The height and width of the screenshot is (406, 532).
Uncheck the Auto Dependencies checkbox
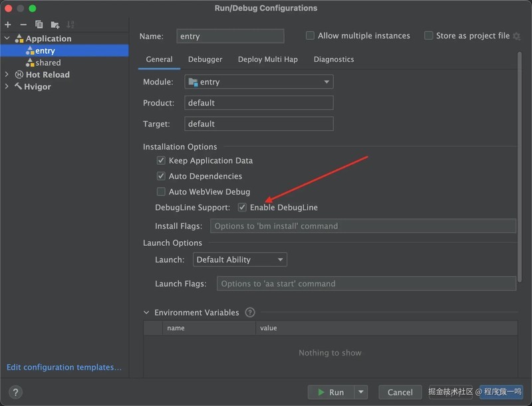click(161, 176)
